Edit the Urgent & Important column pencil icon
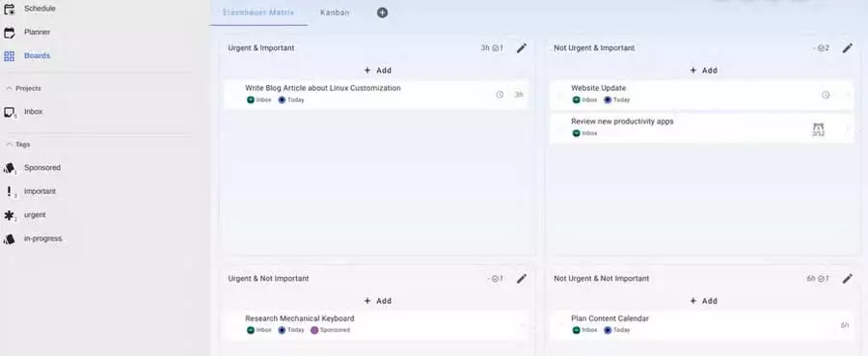 [x=522, y=48]
